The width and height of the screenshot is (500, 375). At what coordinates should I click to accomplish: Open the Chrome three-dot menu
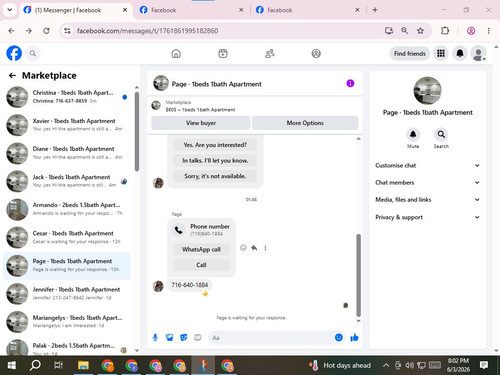489,31
